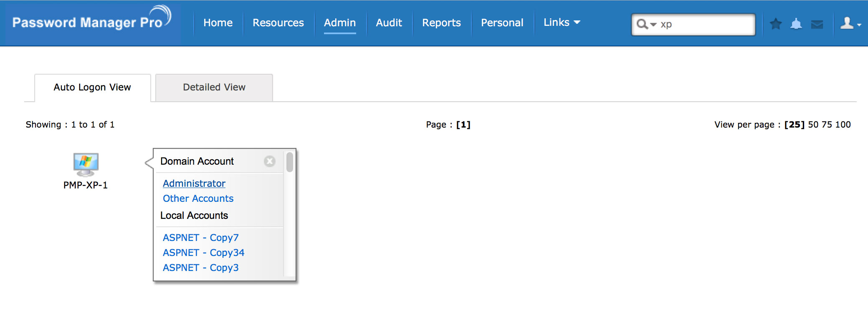Close the Domain Account popup
868x316 pixels.
tap(270, 161)
